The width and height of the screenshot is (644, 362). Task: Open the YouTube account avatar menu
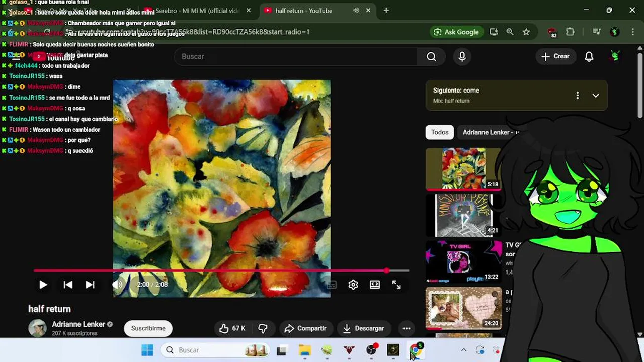[615, 56]
